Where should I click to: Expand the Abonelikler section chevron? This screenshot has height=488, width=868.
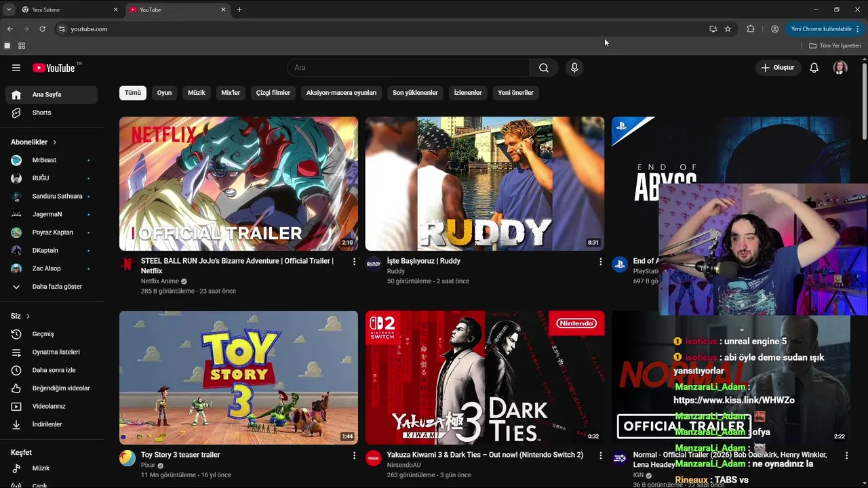click(54, 142)
